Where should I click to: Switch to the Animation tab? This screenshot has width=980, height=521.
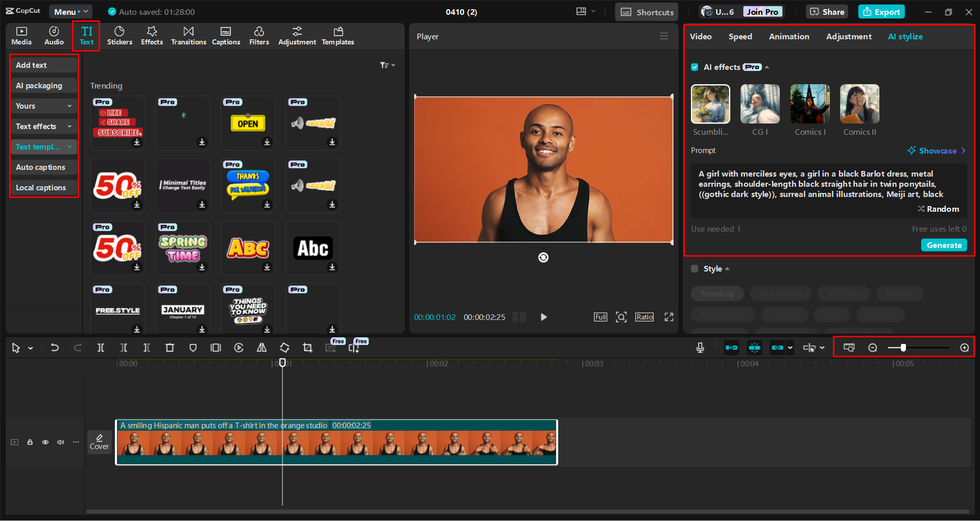pos(788,37)
